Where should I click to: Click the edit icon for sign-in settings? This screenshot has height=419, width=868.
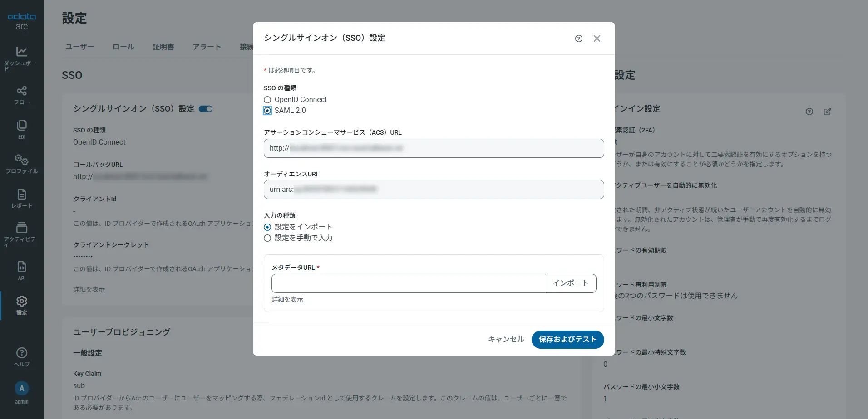[827, 112]
